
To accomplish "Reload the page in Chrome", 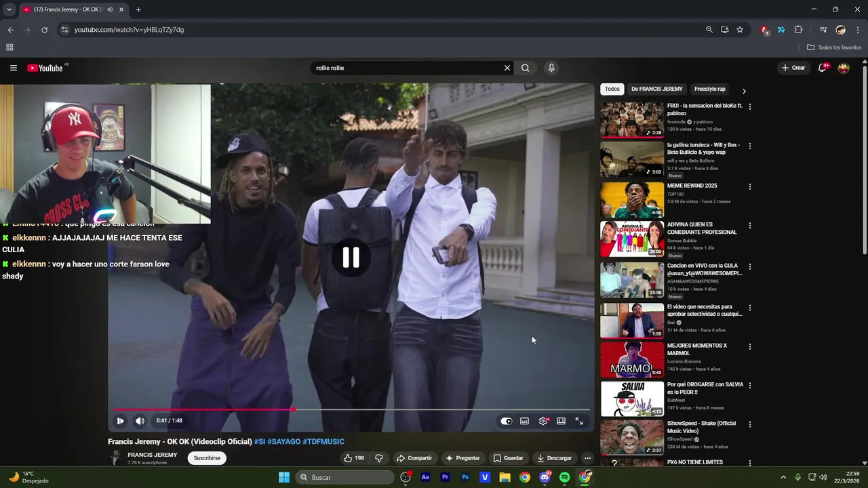I will (x=44, y=30).
